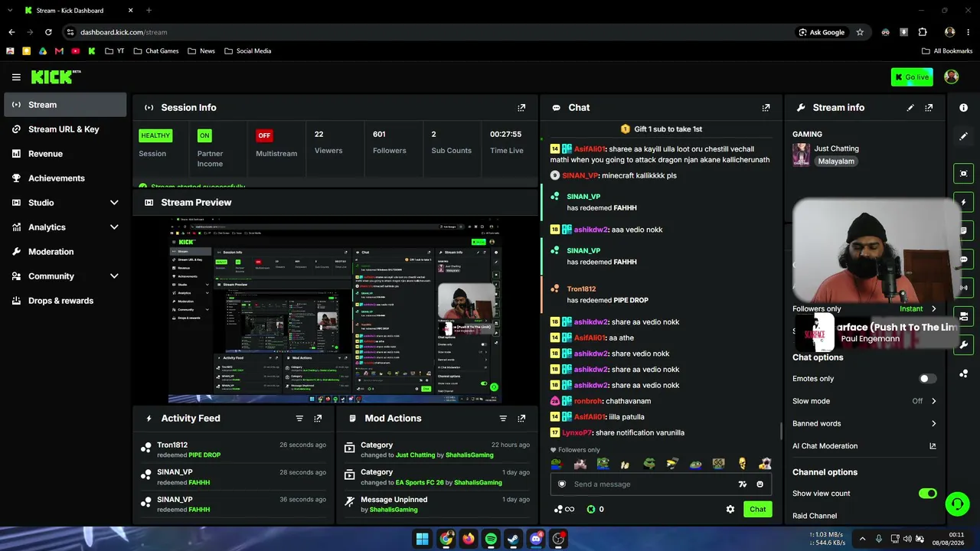The image size is (980, 551).
Task: Open Discord from the taskbar
Action: click(536, 539)
